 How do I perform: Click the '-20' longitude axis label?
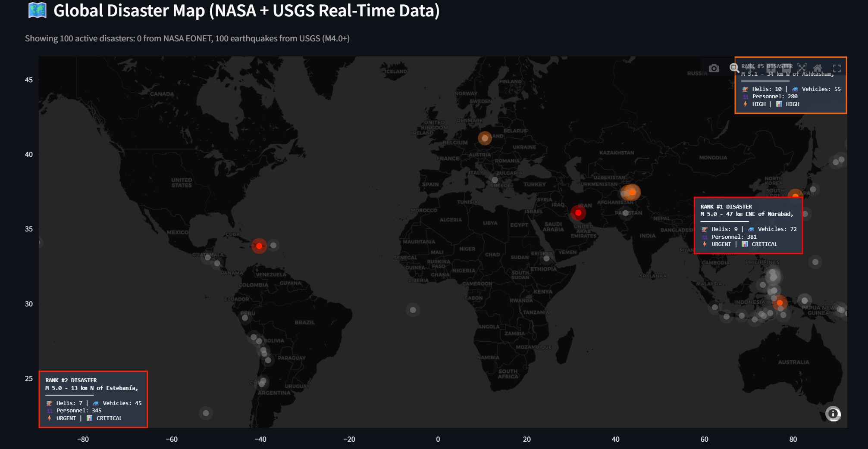pyautogui.click(x=349, y=440)
